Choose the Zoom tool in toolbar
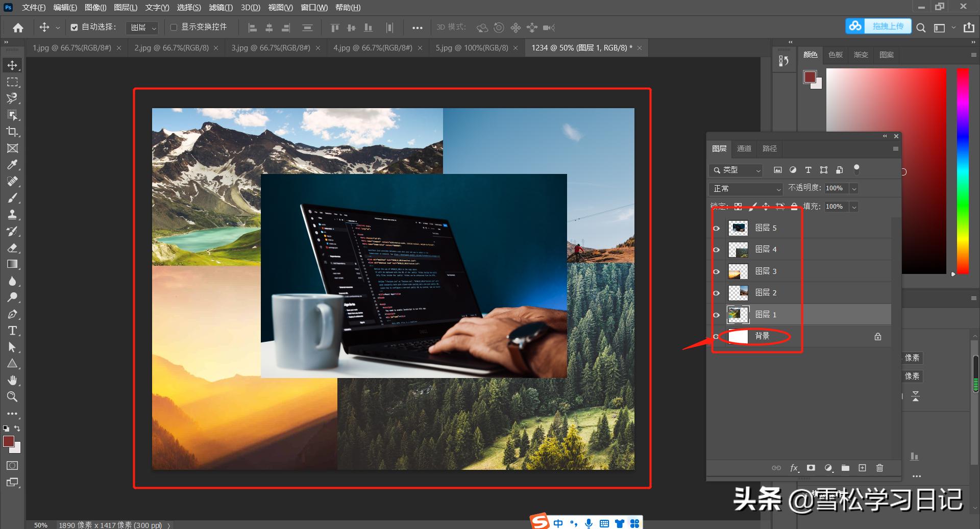Viewport: 980px width, 529px height. [x=12, y=396]
